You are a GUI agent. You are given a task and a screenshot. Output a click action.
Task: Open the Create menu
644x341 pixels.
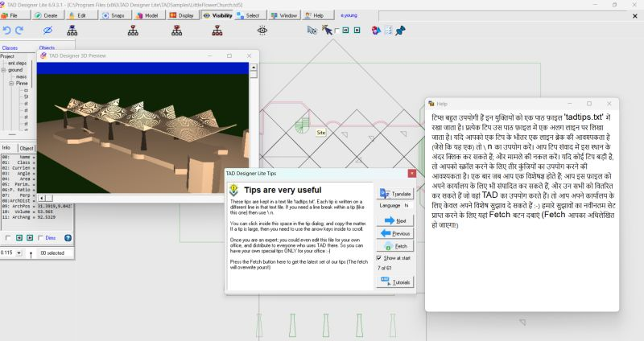tap(48, 15)
